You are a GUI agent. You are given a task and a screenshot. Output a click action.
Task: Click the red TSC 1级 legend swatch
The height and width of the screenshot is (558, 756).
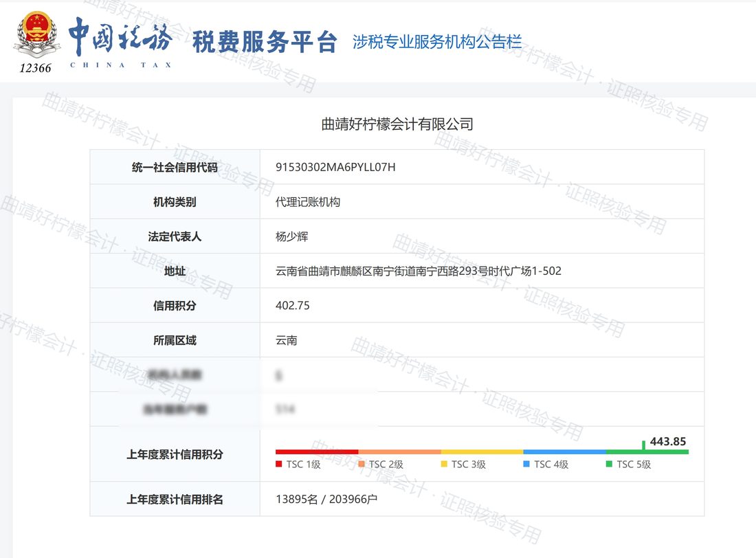point(278,464)
